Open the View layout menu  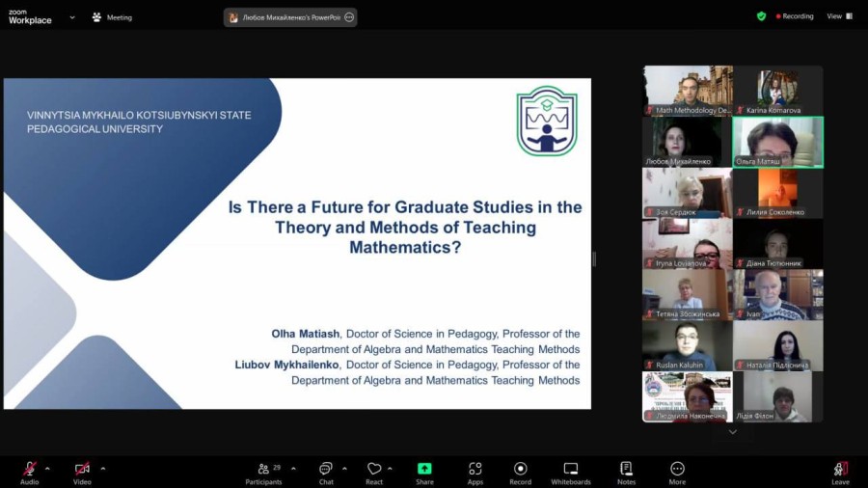[840, 16]
